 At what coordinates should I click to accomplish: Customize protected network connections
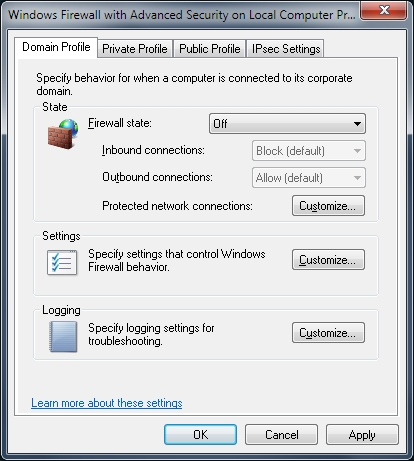click(x=328, y=206)
